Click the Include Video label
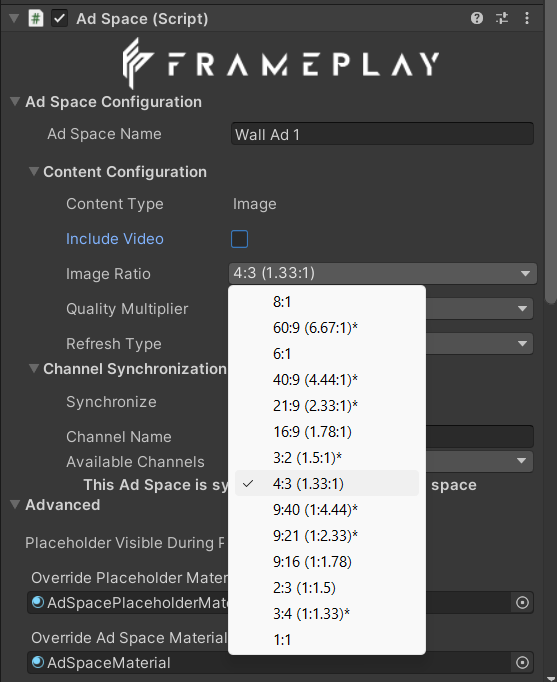The image size is (557, 682). 115,239
